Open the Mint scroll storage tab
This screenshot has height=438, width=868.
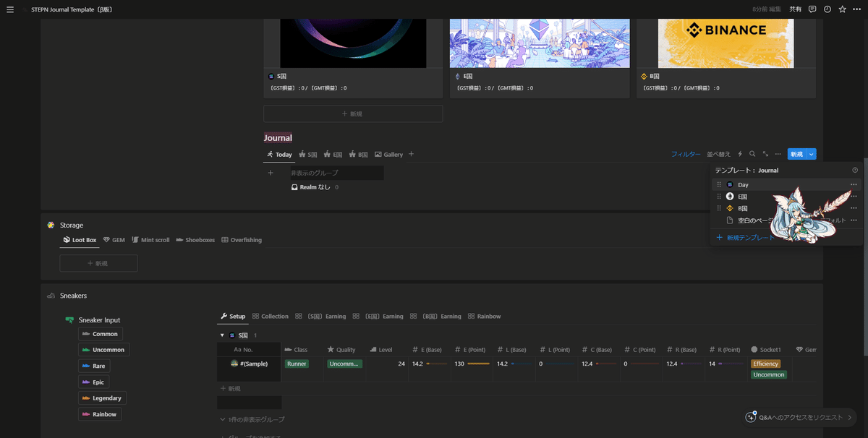tap(150, 240)
